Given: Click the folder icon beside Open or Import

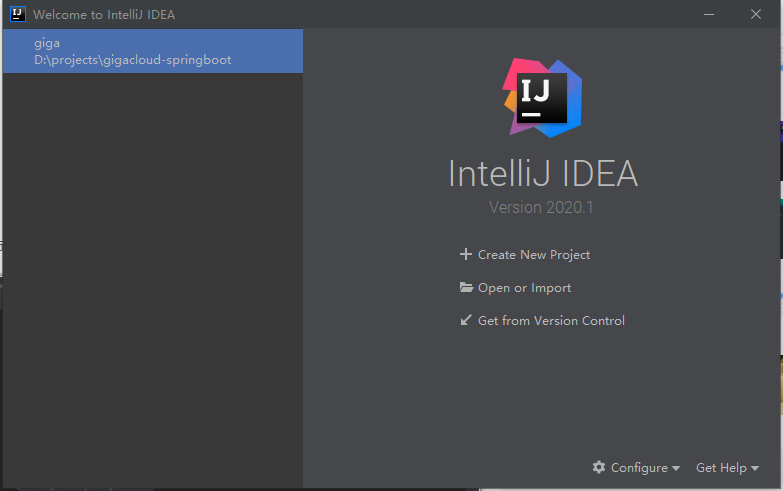Looking at the screenshot, I should 466,287.
